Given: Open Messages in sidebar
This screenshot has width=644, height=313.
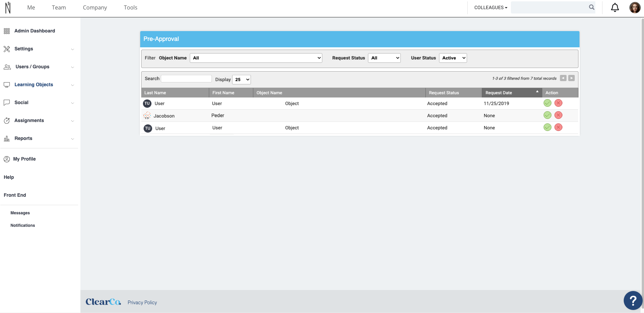Looking at the screenshot, I should tap(20, 213).
